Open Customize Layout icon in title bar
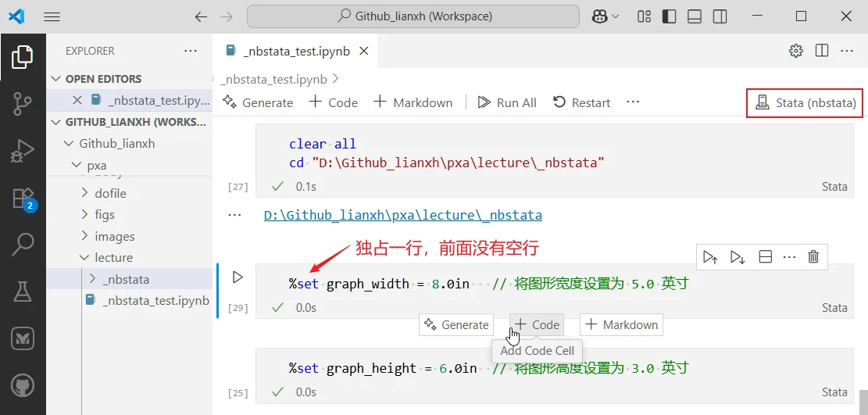The image size is (868, 415). 644,16
